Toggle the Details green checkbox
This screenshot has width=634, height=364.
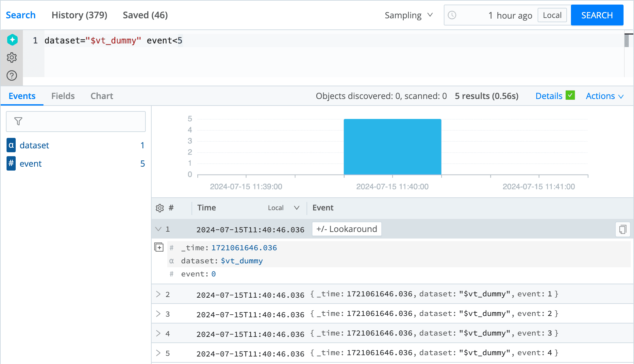[570, 95]
